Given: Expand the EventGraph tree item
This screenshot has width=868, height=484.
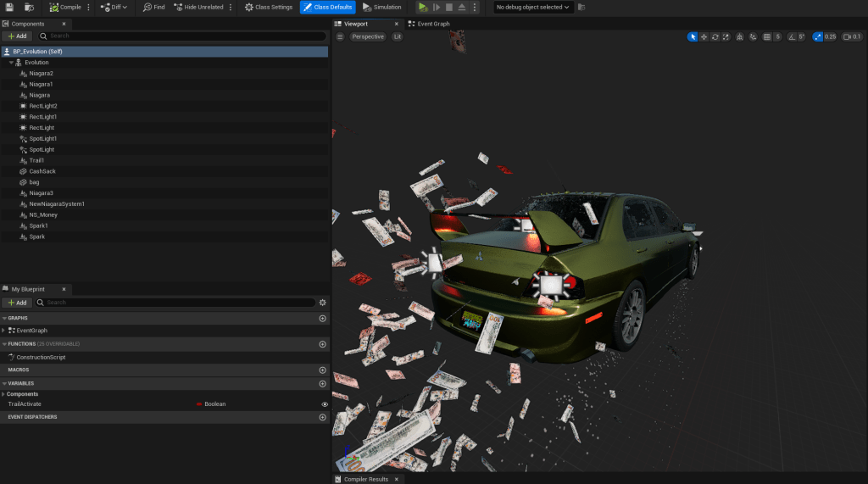Looking at the screenshot, I should [3, 330].
